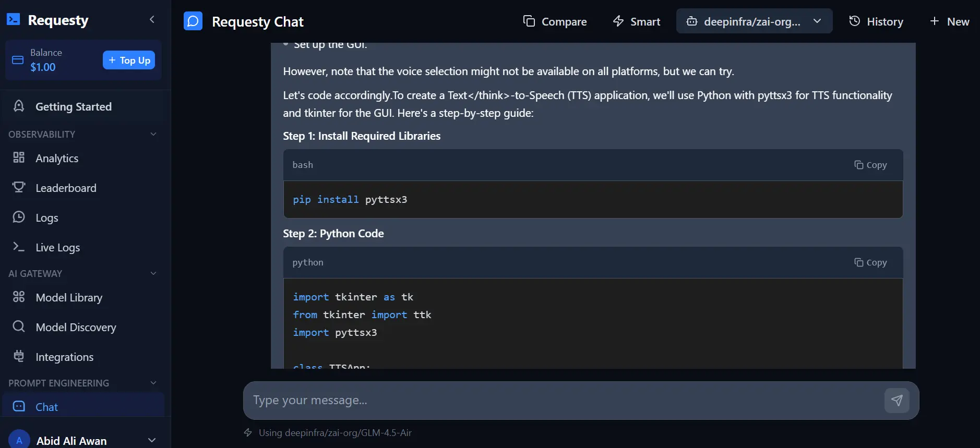Click the model dropdown chevron
Screen dimensions: 980x448
pyautogui.click(x=817, y=21)
